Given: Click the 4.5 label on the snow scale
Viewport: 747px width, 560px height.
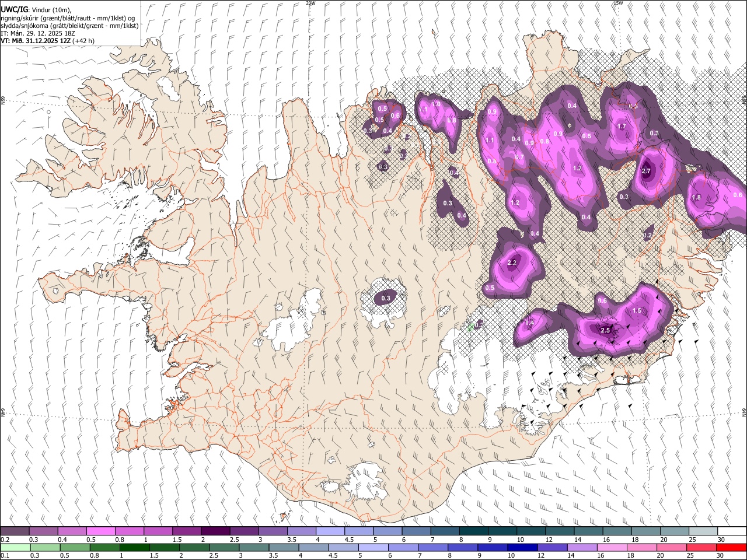Looking at the screenshot, I should point(350,540).
